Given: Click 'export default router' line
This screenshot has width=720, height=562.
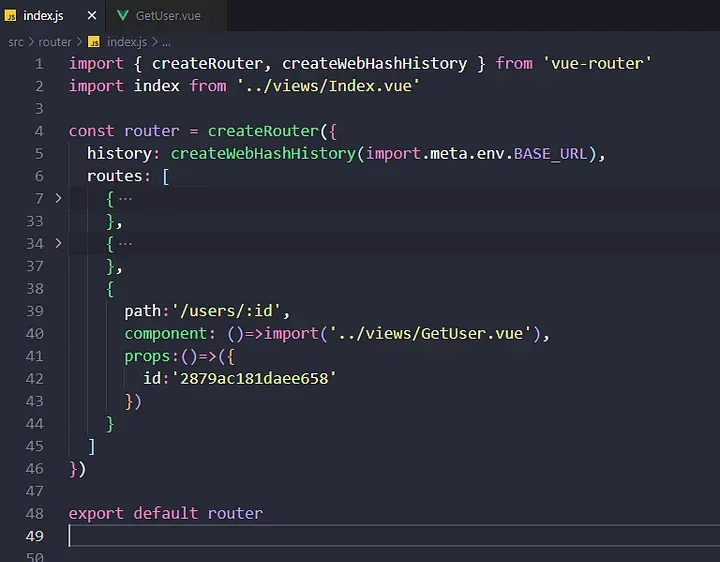Looking at the screenshot, I should (166, 513).
